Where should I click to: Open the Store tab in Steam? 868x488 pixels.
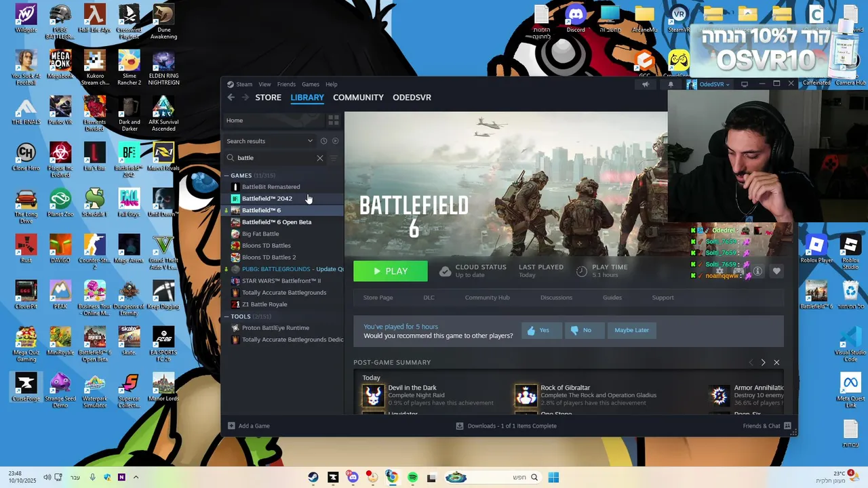pyautogui.click(x=268, y=98)
